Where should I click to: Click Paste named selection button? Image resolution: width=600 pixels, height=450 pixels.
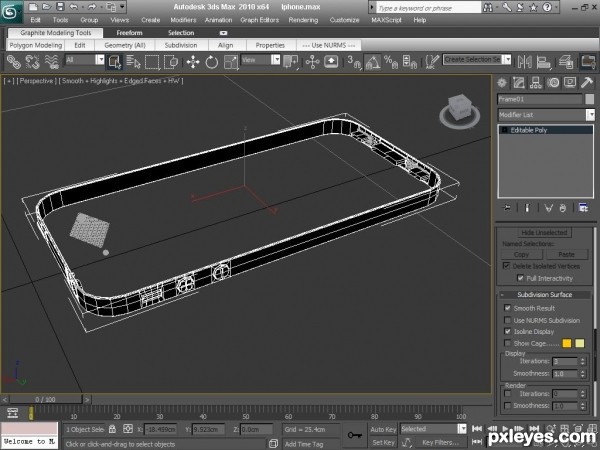click(566, 254)
